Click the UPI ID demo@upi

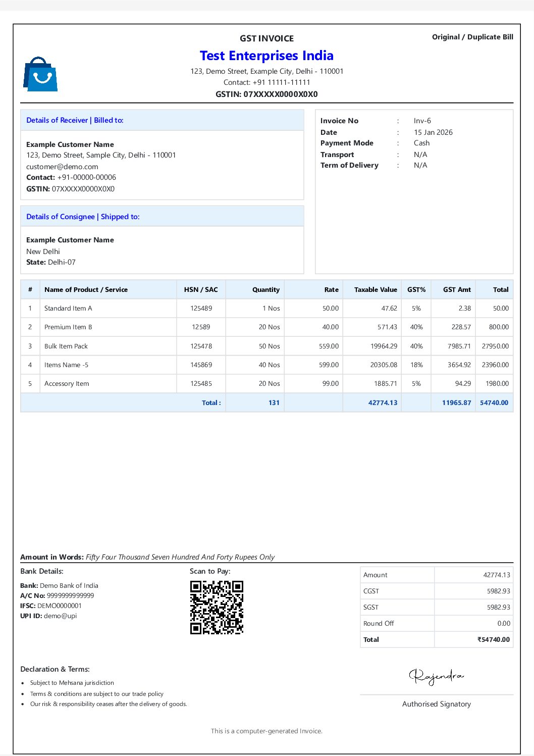(x=60, y=616)
